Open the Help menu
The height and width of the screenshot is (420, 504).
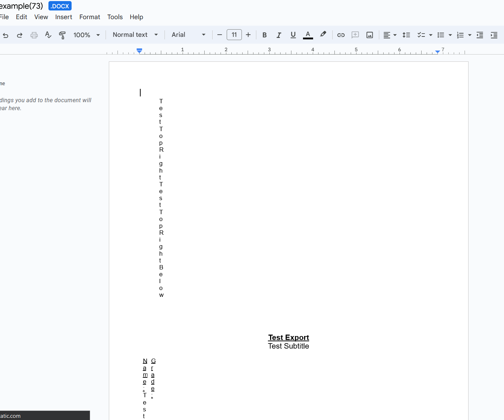pyautogui.click(x=136, y=17)
